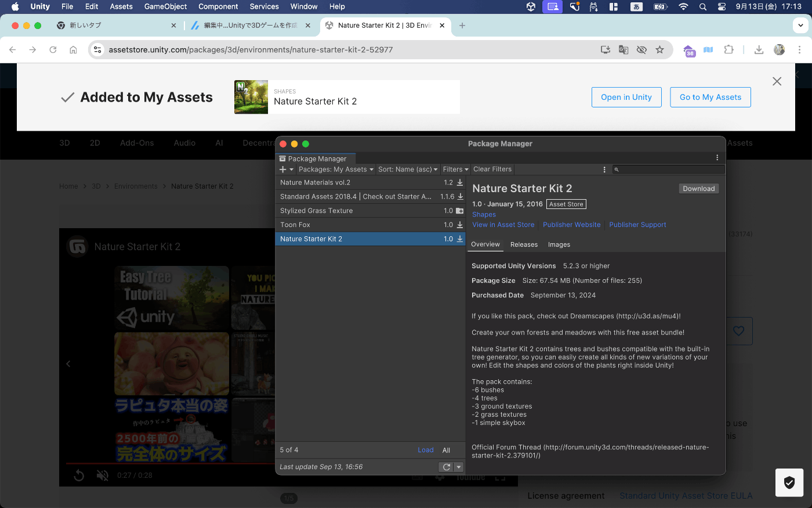Select the Standard Assets 2018.4 package row
This screenshot has height=508, width=812.
coord(371,196)
